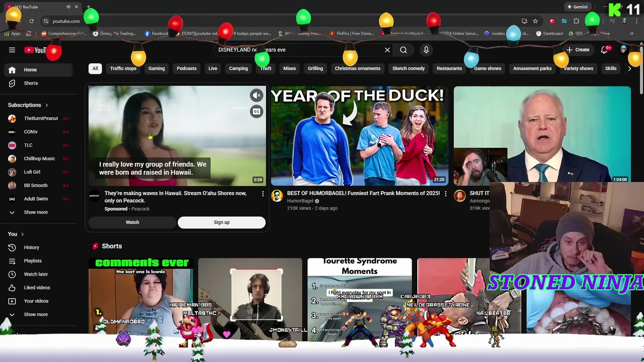Image resolution: width=644 pixels, height=362 pixels.
Task: Open the TLC subscription channel
Action: point(39,145)
